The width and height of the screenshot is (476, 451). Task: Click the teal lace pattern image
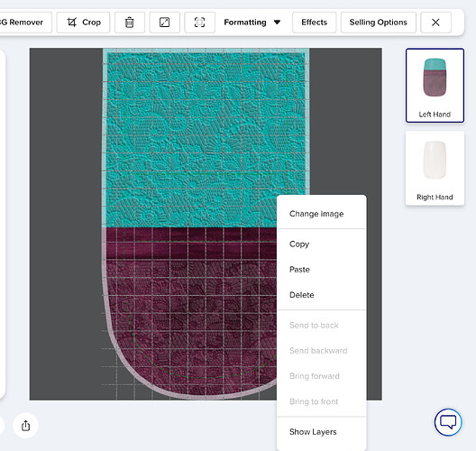[206, 138]
